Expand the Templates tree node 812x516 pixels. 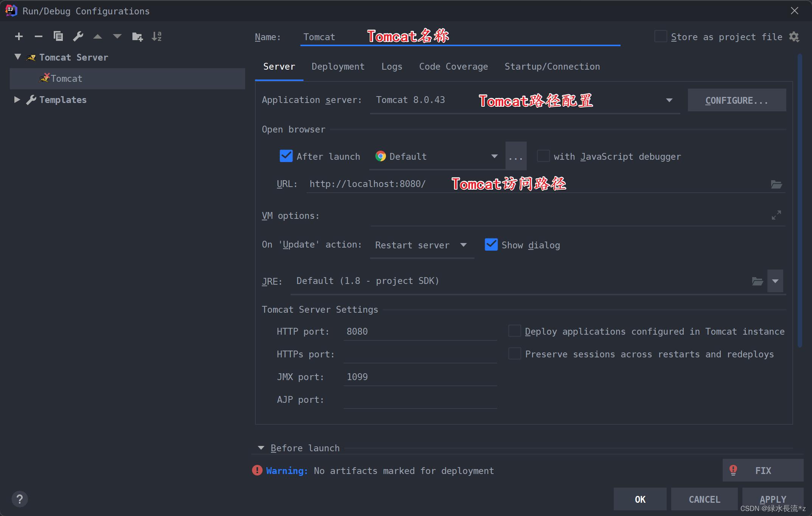pos(17,100)
